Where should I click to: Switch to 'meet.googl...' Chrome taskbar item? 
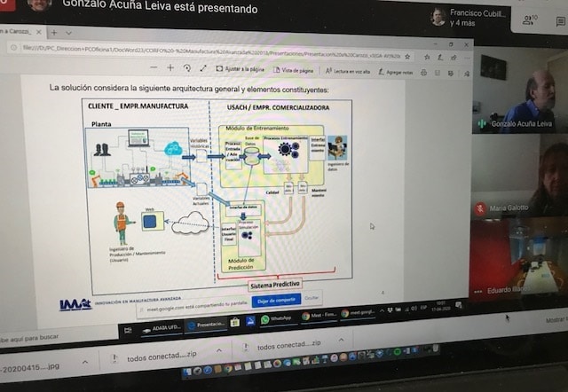pyautogui.click(x=358, y=313)
